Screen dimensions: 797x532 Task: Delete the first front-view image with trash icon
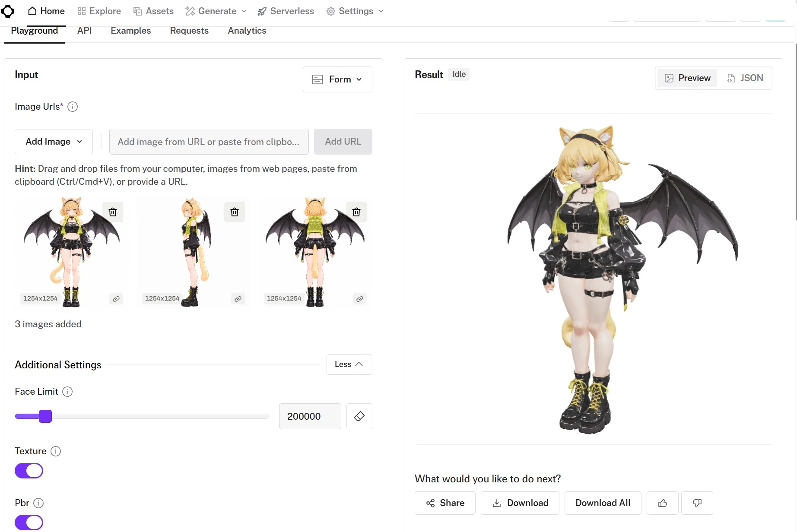click(113, 212)
